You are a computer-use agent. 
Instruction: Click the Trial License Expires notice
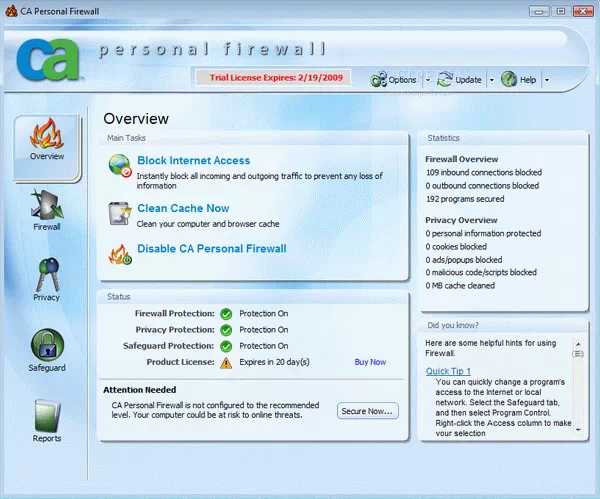[x=273, y=78]
